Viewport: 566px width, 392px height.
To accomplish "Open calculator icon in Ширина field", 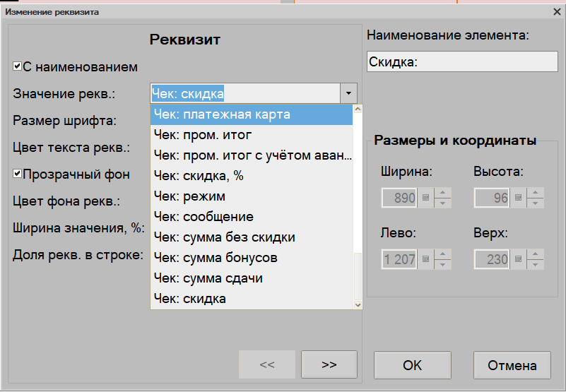I will 425,198.
